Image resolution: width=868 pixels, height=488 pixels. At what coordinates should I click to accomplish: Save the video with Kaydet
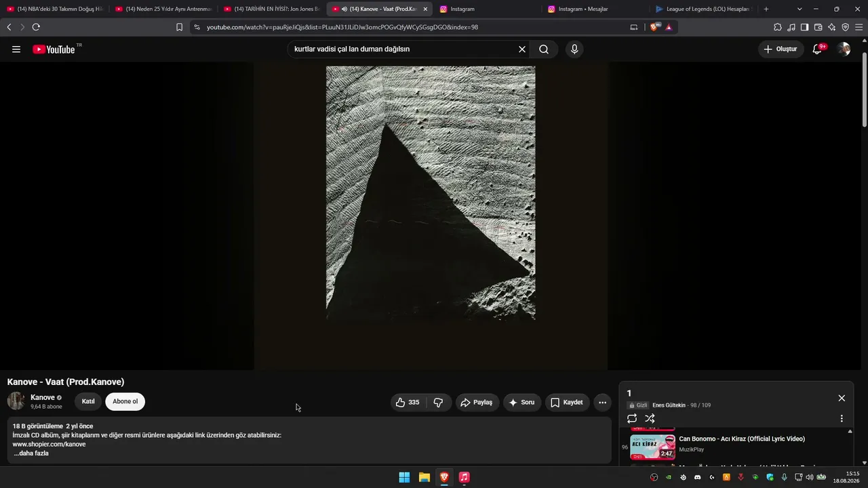coord(567,402)
